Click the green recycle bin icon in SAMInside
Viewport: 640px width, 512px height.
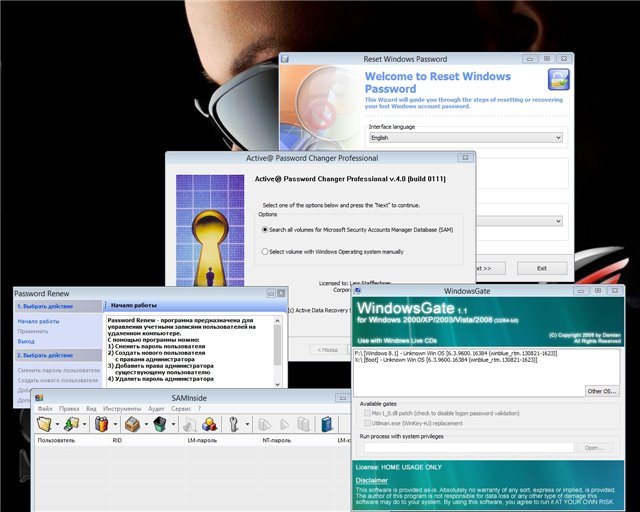pyautogui.click(x=159, y=424)
